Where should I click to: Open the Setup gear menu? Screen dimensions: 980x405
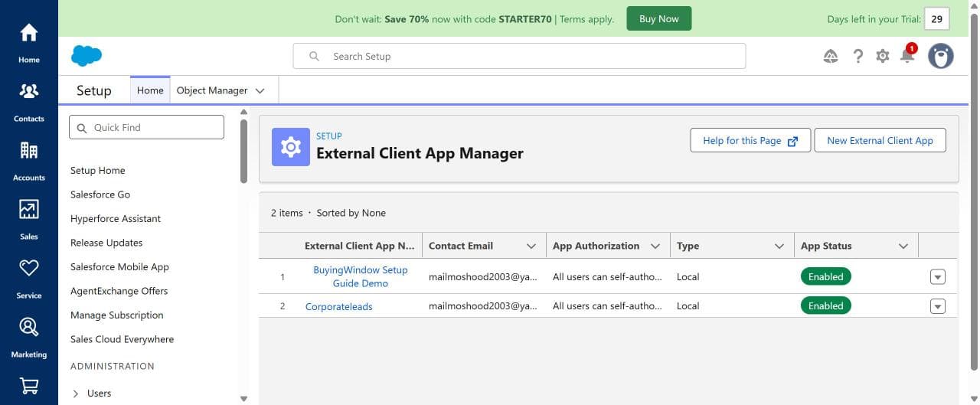(883, 56)
